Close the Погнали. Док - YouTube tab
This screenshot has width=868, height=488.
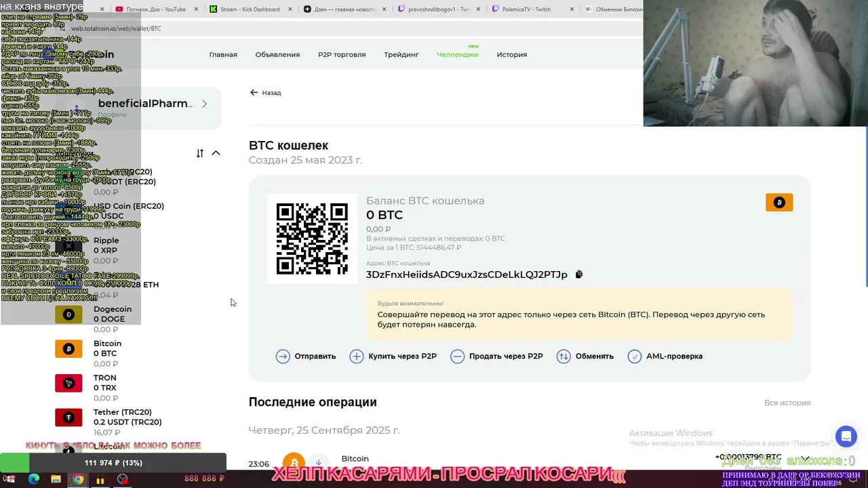[196, 9]
